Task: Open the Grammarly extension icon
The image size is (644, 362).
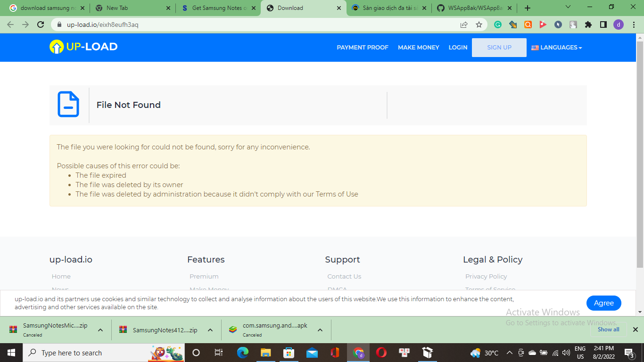Action: (x=498, y=24)
